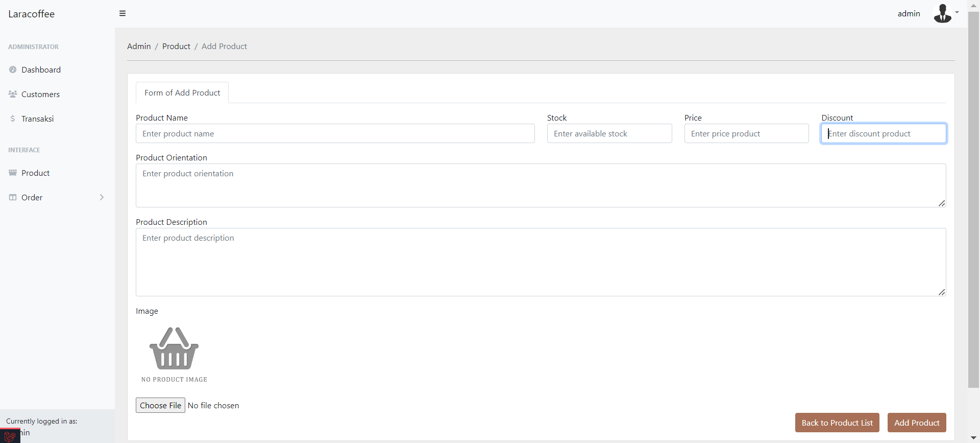The image size is (980, 443).
Task: Click the basket placeholder product image
Action: [x=174, y=349]
